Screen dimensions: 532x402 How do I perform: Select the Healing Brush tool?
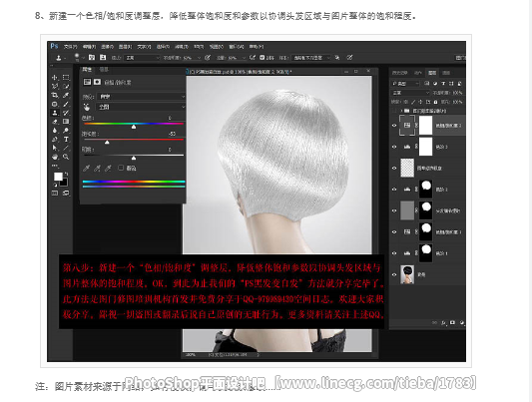(54, 104)
